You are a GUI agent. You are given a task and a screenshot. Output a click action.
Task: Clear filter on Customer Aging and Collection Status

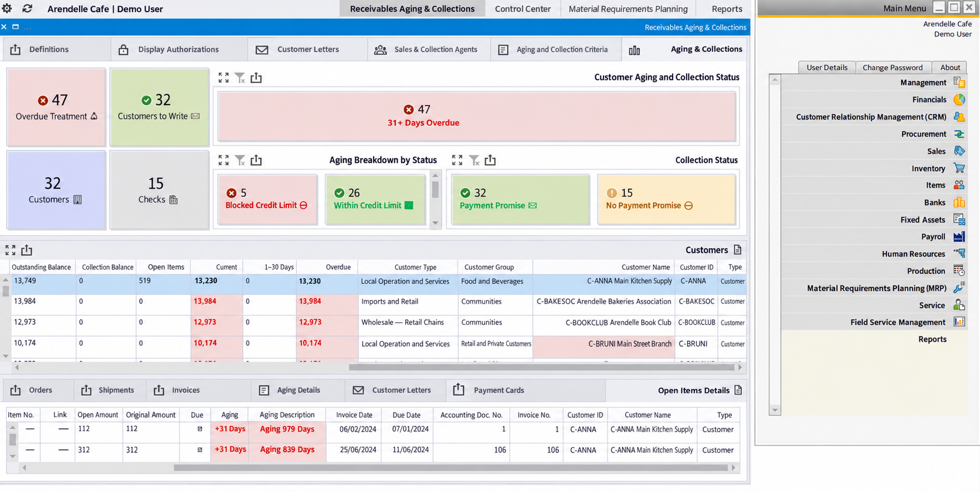(240, 77)
